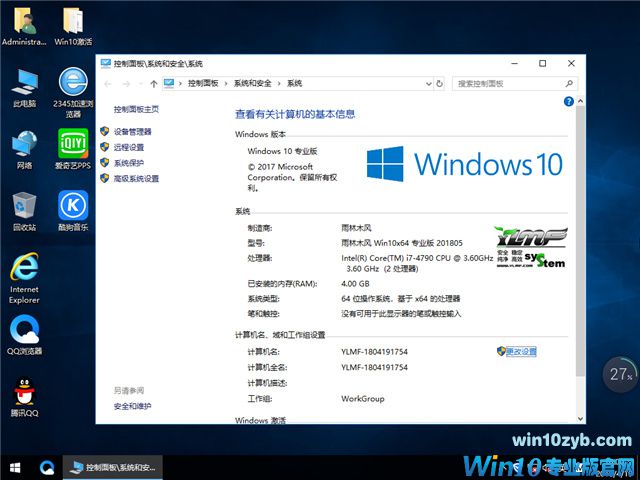Click the scrollbar up arrow
Viewport: 640px width, 480px height.
pos(580,101)
